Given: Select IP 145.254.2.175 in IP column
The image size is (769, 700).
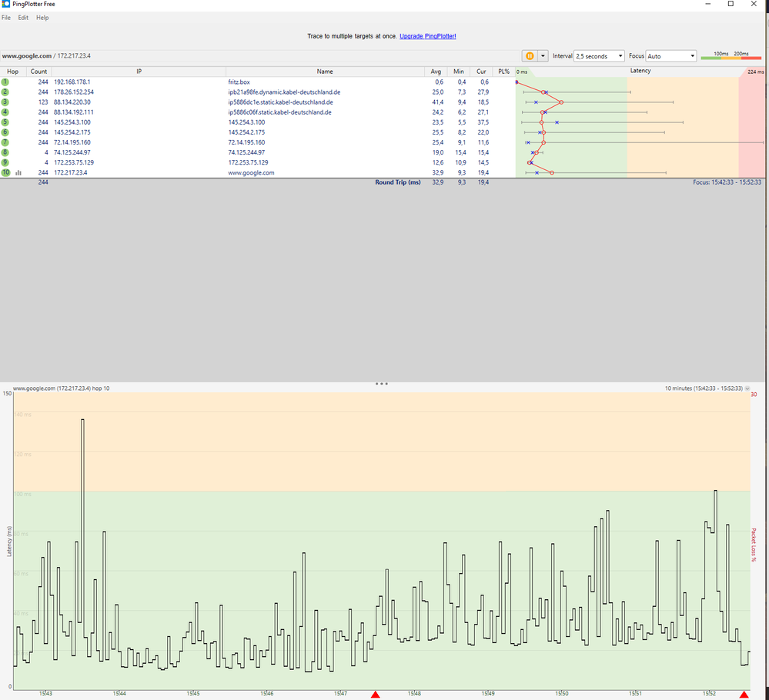Looking at the screenshot, I should (x=72, y=132).
